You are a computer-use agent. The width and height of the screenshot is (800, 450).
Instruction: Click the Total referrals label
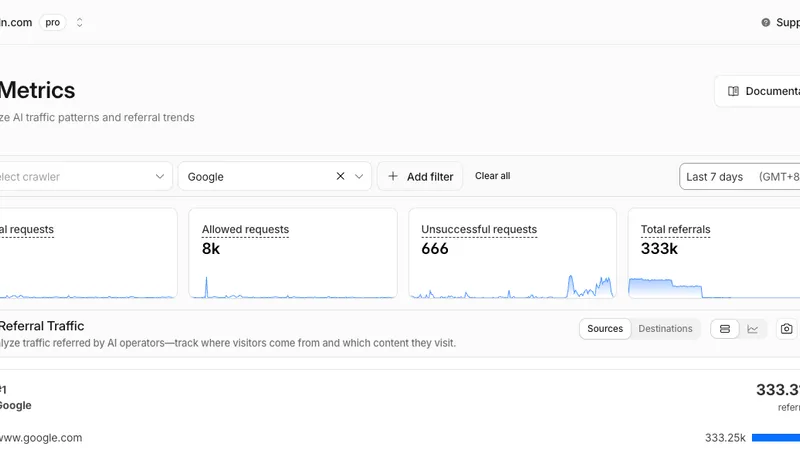coord(676,230)
